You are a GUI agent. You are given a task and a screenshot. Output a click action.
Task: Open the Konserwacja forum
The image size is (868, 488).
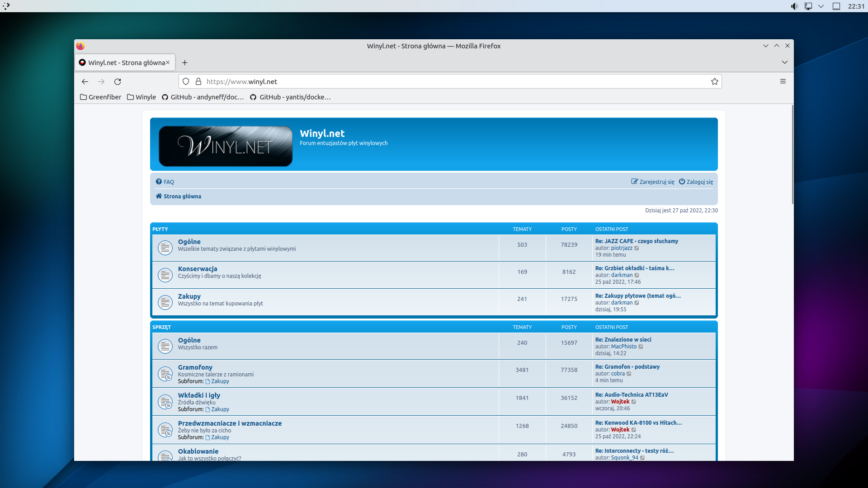(198, 269)
